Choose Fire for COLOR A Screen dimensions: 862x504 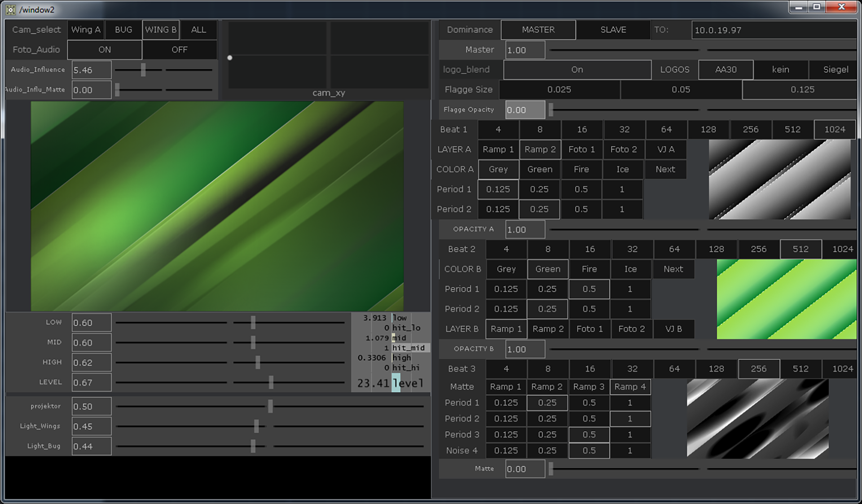click(x=581, y=169)
